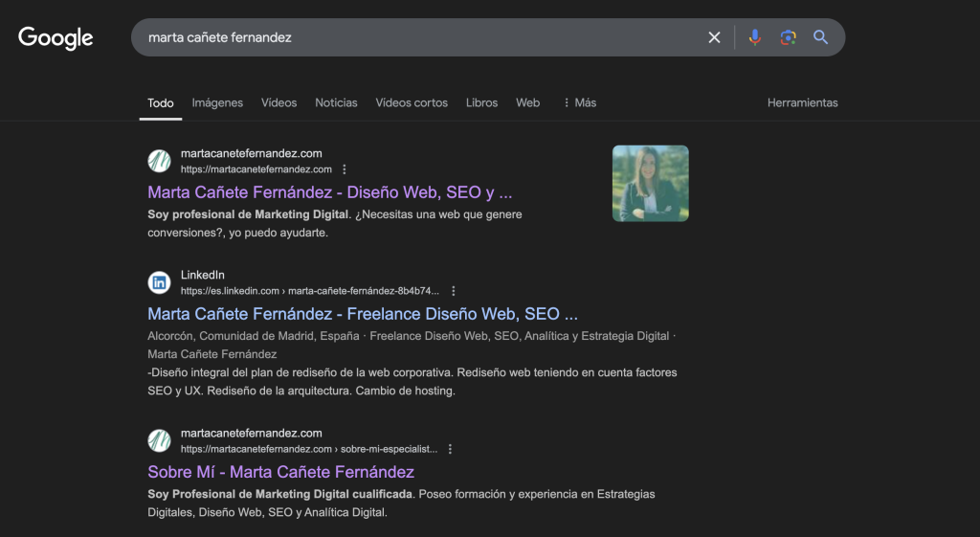
Task: Click the Alcorcón, Comunidad de Madrid snippet line
Action: coord(412,336)
